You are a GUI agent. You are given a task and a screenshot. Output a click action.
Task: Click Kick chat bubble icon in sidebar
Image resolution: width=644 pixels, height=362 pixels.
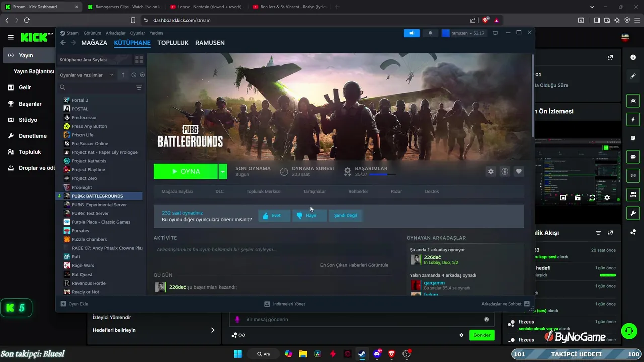(633, 157)
